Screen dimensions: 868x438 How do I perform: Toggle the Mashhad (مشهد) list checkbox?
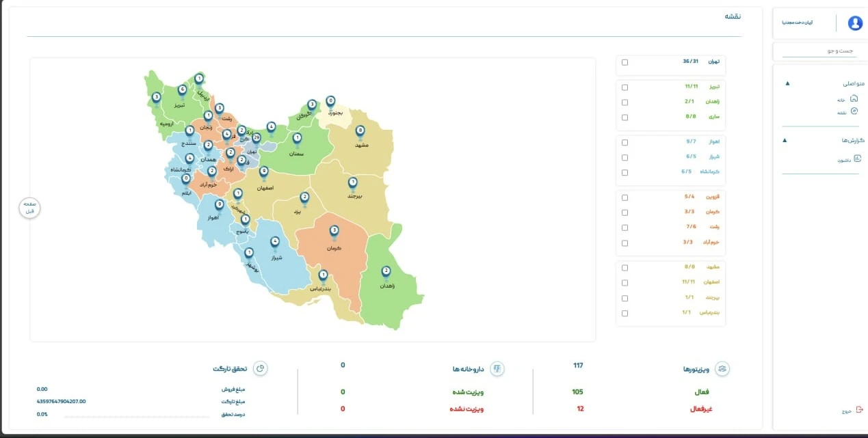pos(624,267)
